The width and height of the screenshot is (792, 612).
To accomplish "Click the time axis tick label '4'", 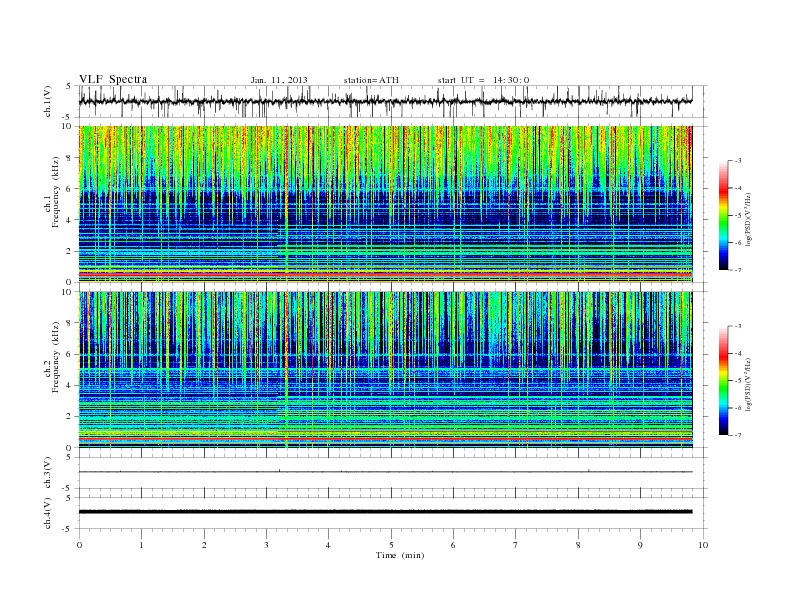I will point(328,545).
